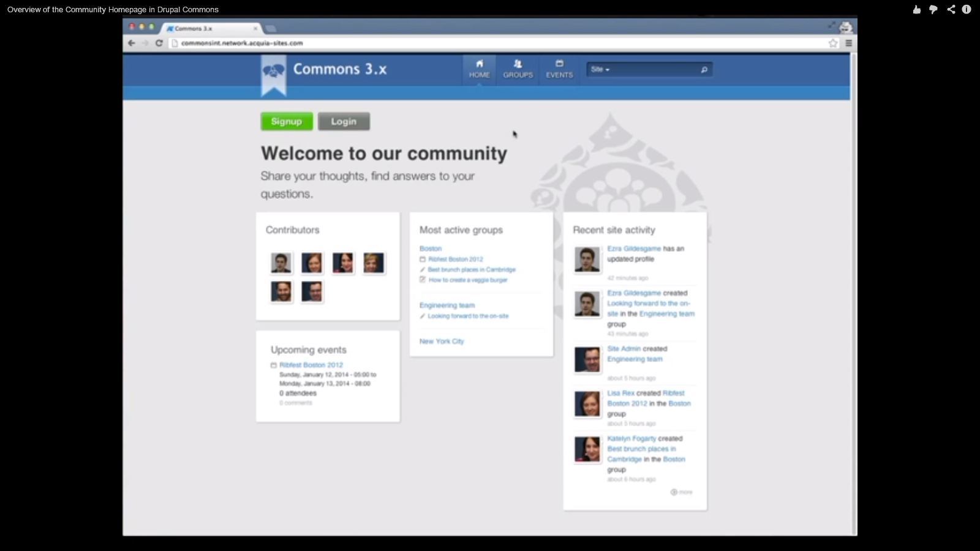Open the New York City group link

pos(441,341)
